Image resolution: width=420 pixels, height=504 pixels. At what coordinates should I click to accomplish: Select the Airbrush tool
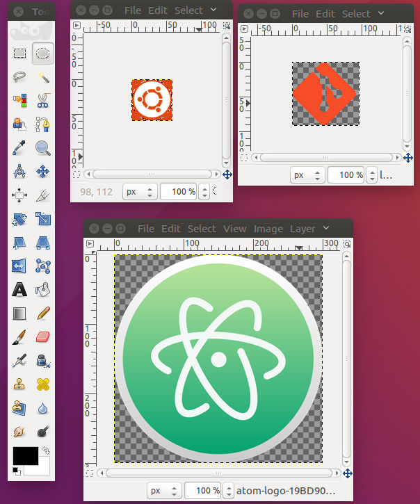click(19, 361)
